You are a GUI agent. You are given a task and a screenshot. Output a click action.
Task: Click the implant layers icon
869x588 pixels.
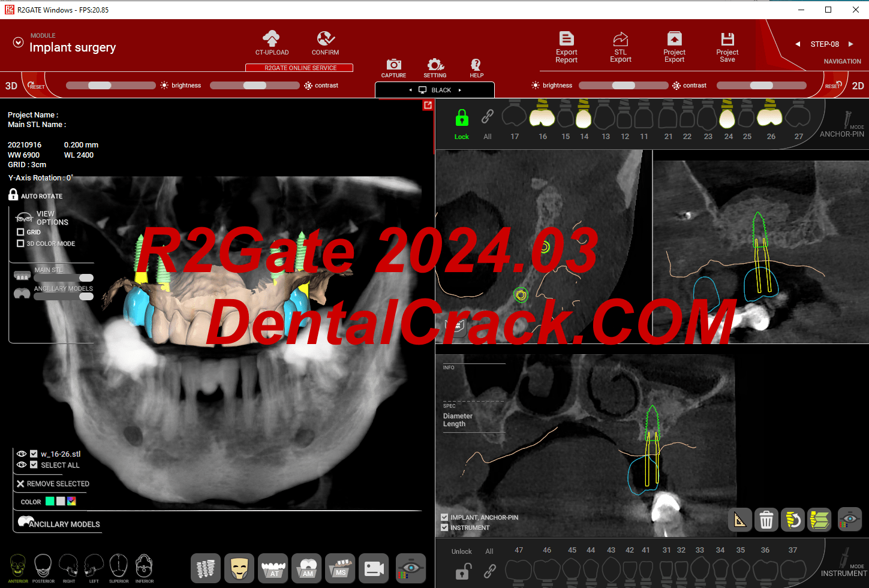pos(819,520)
